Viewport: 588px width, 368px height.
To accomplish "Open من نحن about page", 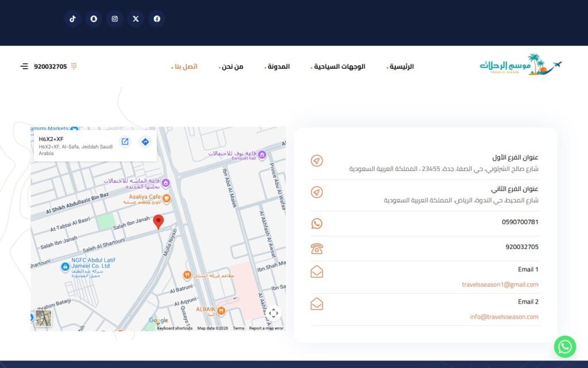I will (x=233, y=67).
